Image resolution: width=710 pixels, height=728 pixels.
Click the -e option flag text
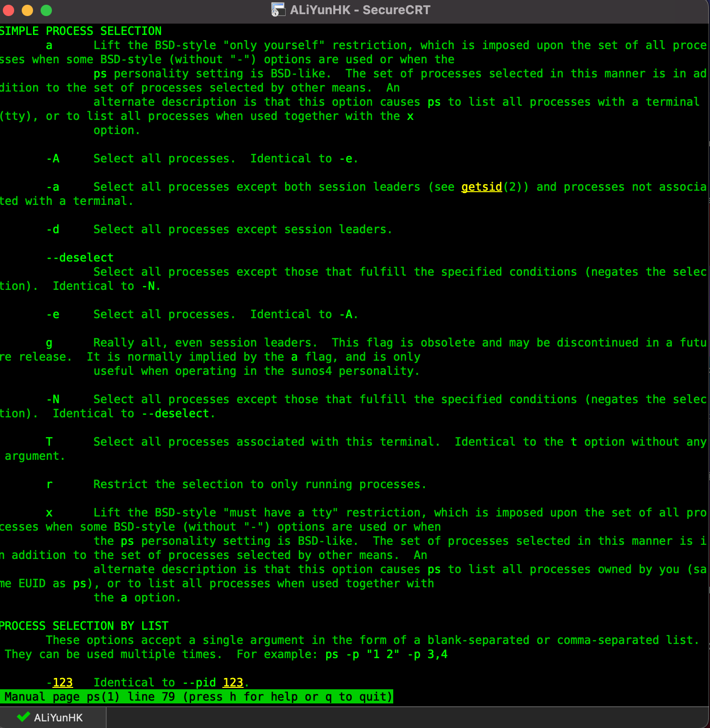53,314
